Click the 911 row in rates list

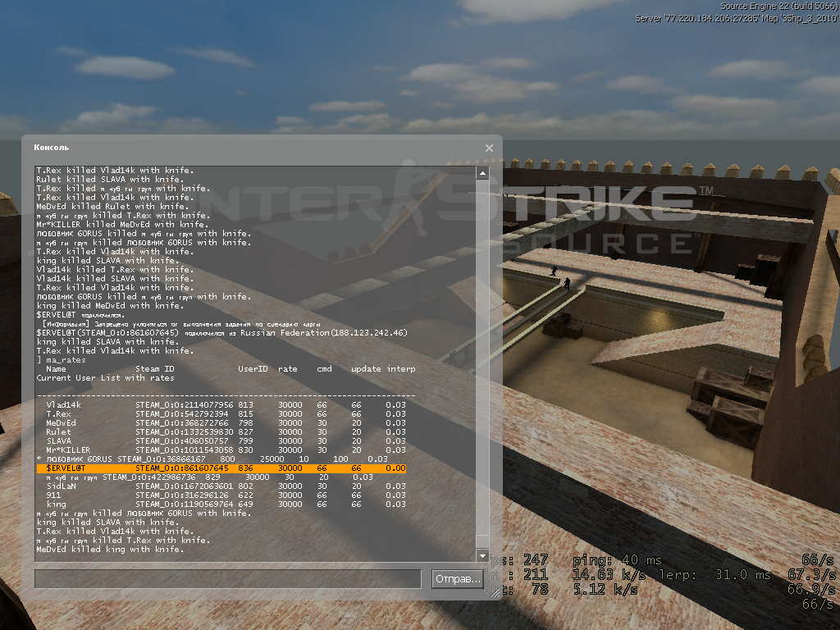226,495
